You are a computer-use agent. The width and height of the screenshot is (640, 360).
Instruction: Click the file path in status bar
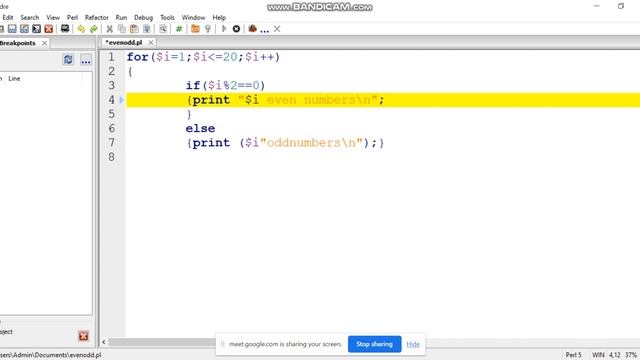(50, 355)
